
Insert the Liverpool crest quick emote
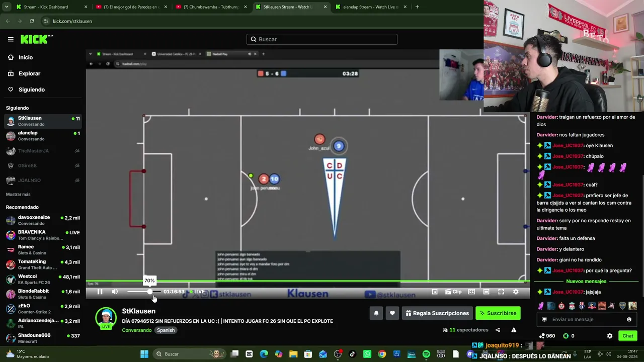point(572,306)
